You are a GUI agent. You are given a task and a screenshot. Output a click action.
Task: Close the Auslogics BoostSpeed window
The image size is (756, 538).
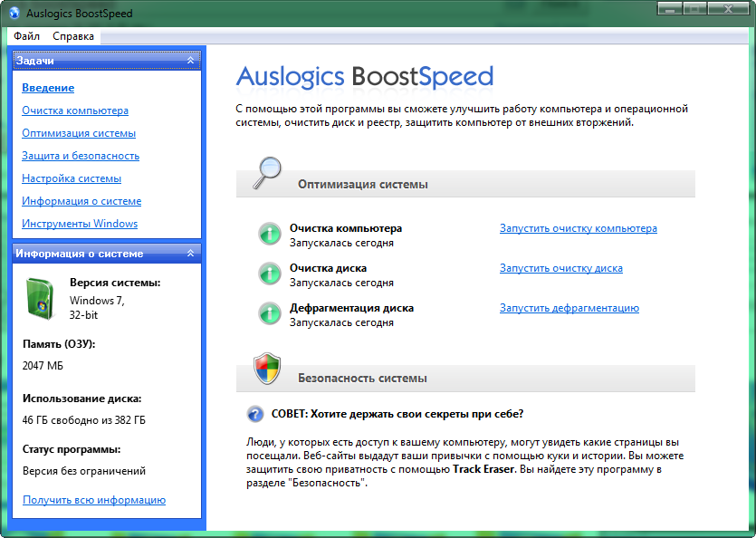pyautogui.click(x=728, y=9)
